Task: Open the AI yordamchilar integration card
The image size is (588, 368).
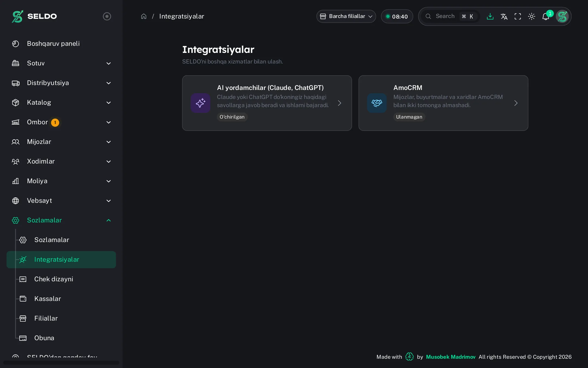Action: [x=267, y=103]
